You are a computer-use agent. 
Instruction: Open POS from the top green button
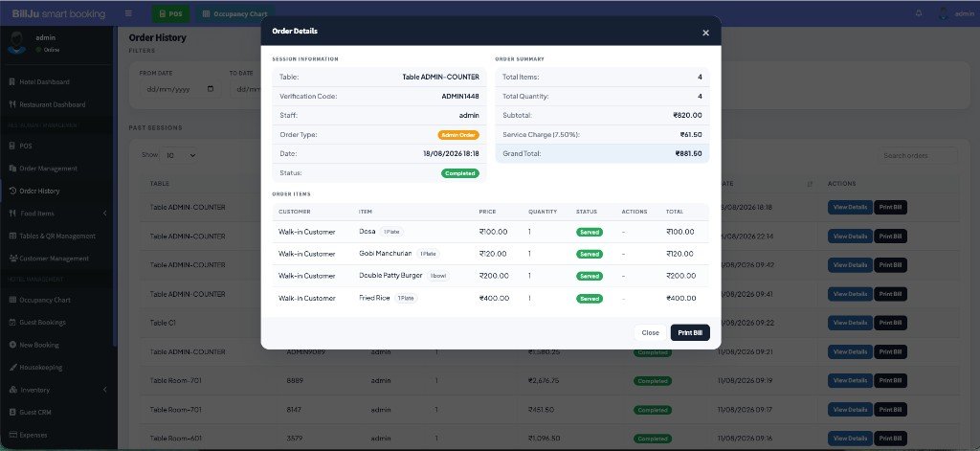pyautogui.click(x=170, y=13)
